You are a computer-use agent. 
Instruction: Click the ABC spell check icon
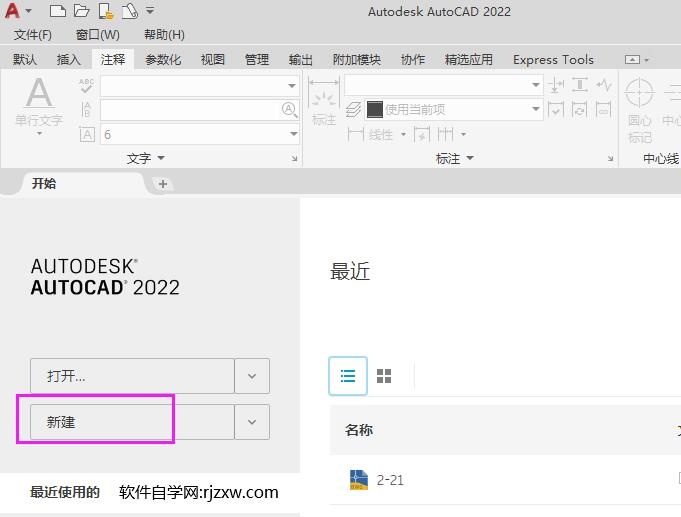tap(86, 86)
